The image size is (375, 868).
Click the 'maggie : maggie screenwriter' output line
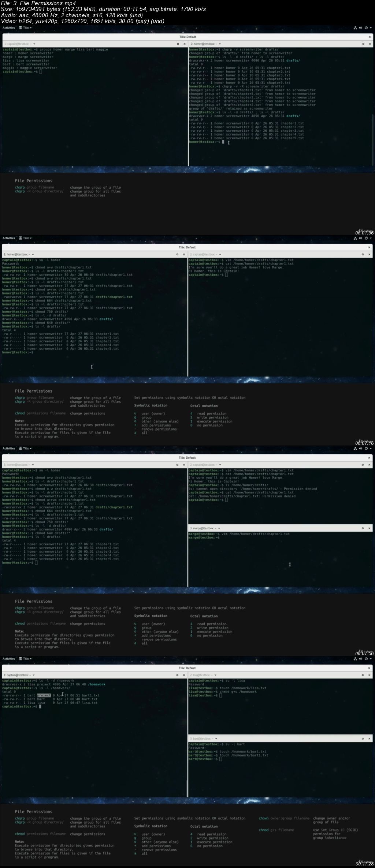[x=30, y=68]
